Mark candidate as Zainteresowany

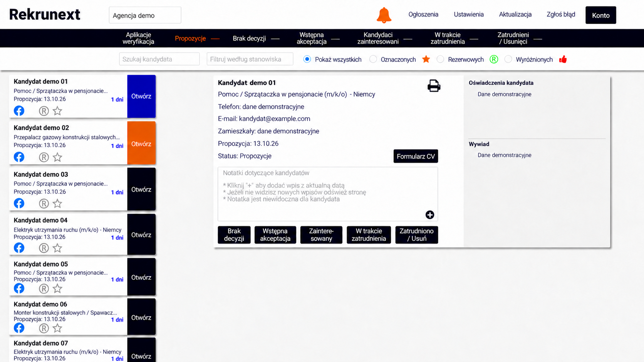[x=321, y=235]
